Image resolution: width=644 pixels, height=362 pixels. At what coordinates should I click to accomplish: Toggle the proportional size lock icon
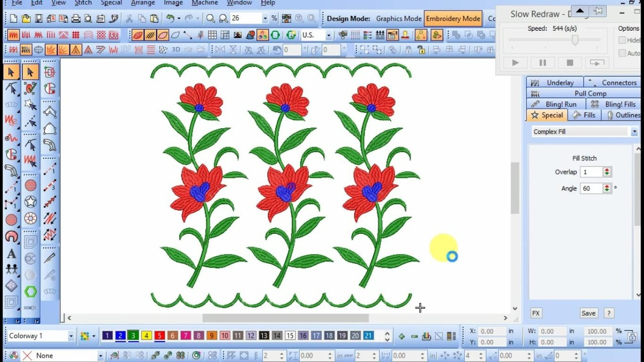tap(632, 336)
